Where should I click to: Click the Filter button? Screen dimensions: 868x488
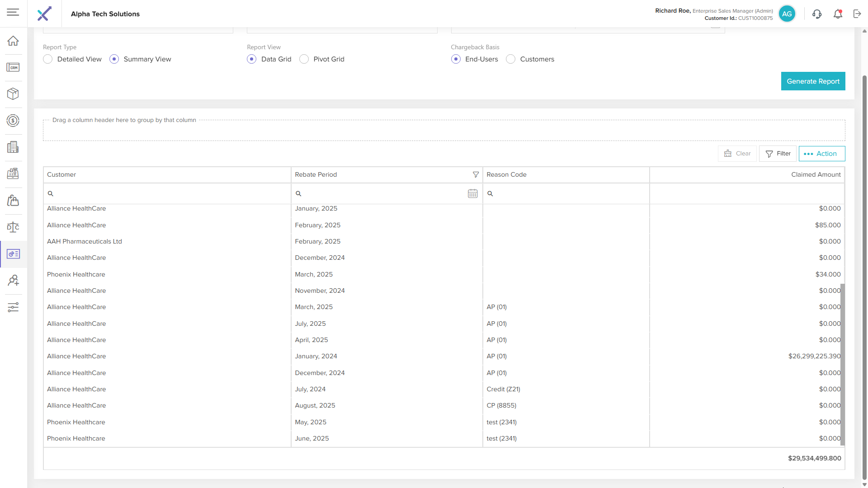(778, 154)
